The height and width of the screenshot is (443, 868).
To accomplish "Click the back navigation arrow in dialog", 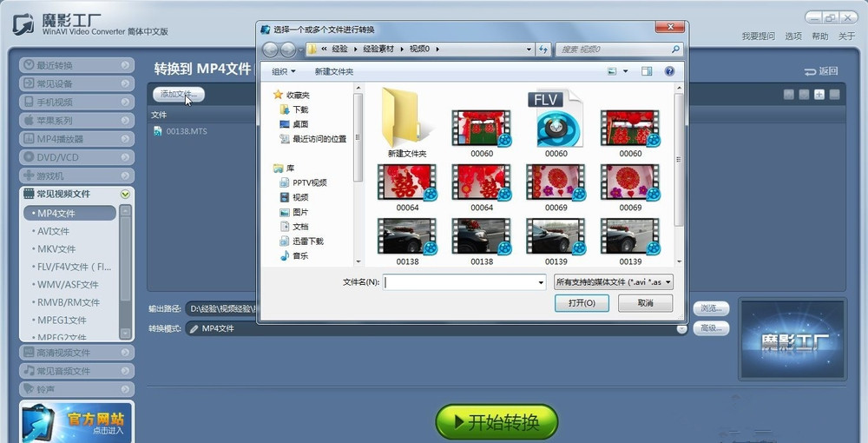I will coord(269,50).
